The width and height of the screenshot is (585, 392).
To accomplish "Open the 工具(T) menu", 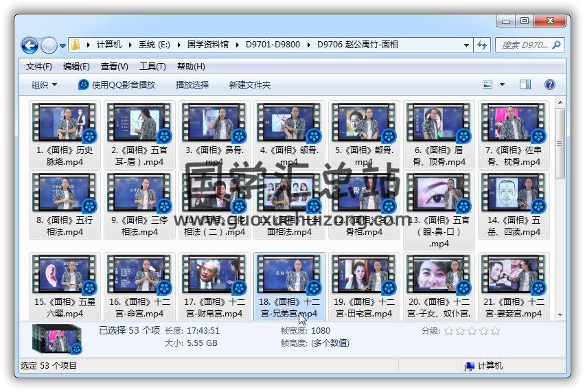I will pos(152,67).
